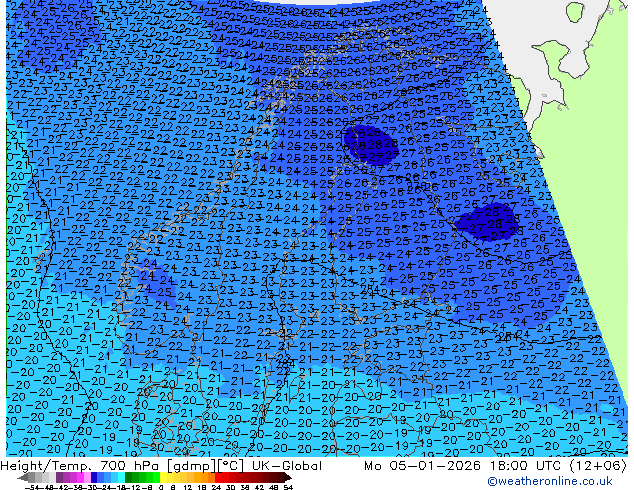This screenshot has height=490, width=634.
Task: Pick the darkest green legend swatch
Action: [x=129, y=477]
